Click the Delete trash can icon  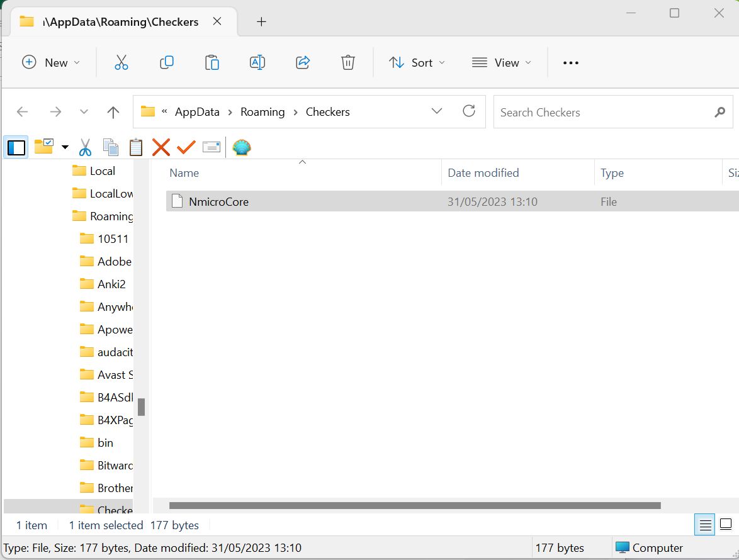(x=348, y=63)
